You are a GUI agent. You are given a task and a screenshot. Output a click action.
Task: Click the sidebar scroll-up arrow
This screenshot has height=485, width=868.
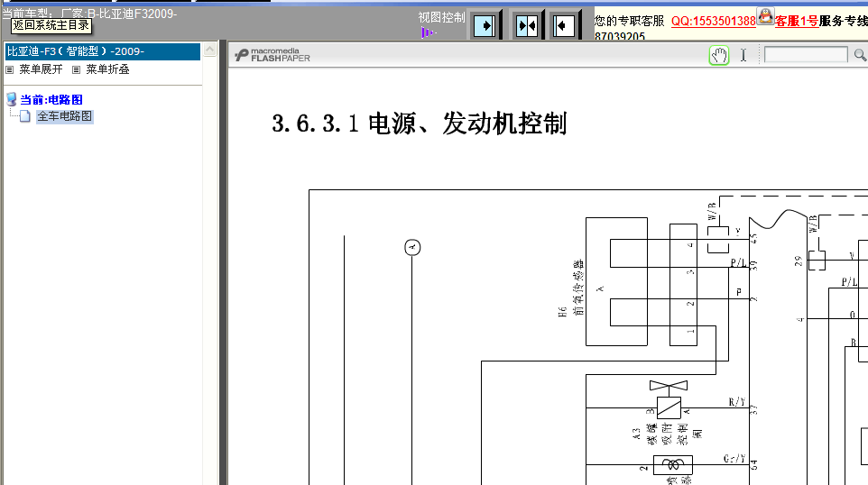click(210, 50)
